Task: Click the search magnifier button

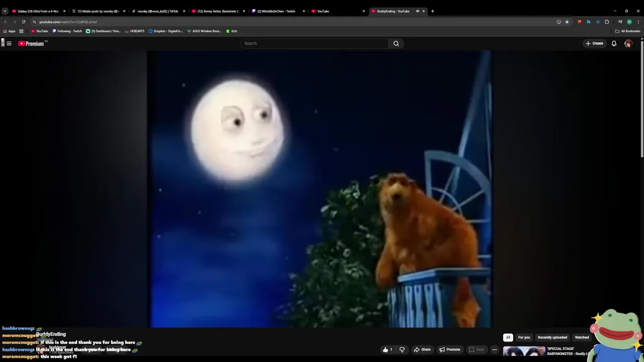Action: tap(396, 43)
